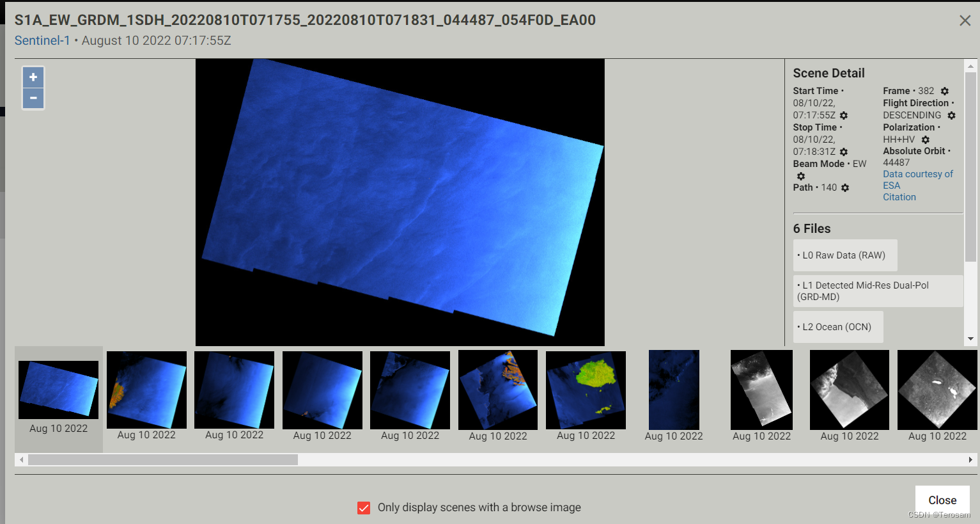
Task: Click the thumbnail strip right scroll arrow
Action: [x=970, y=459]
